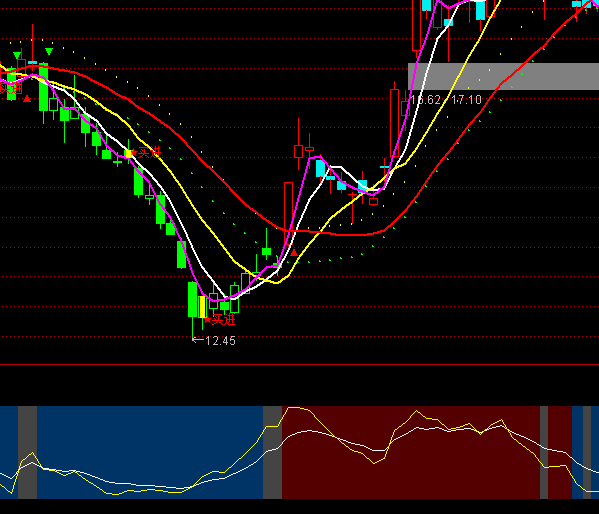Viewport: 599px width, 514px height.
Task: Select the dark red zone of the indicator pane
Action: [411, 452]
